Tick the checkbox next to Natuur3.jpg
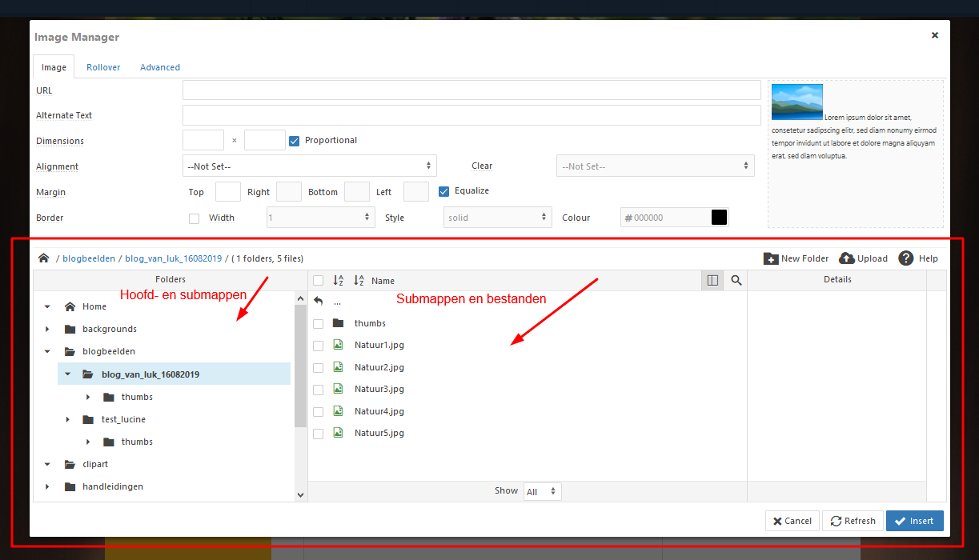Image resolution: width=979 pixels, height=560 pixels. coord(319,390)
